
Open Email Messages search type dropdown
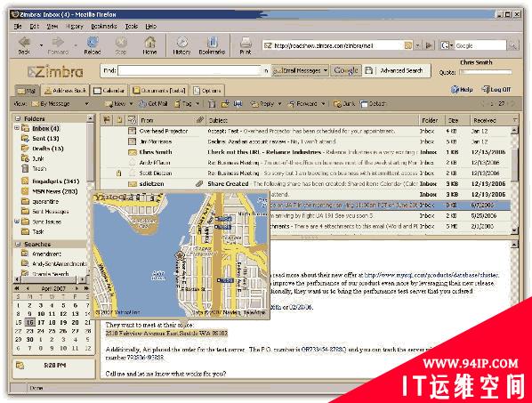click(300, 70)
